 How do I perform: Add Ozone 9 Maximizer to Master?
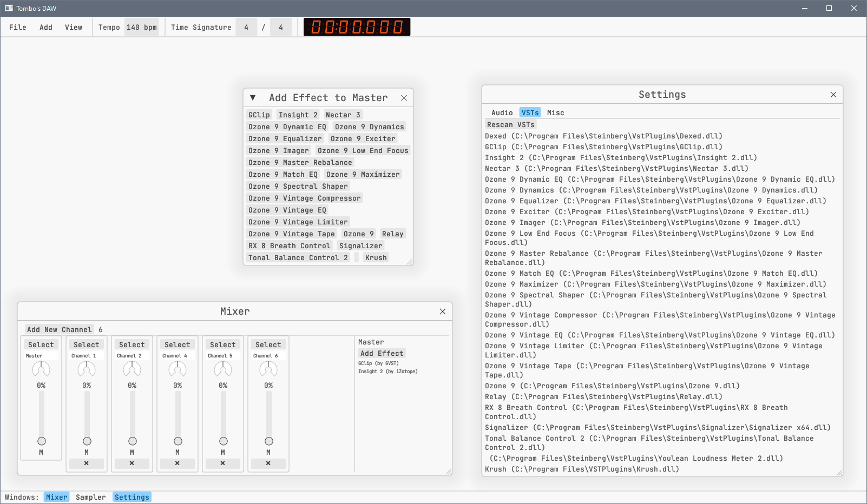(x=363, y=175)
